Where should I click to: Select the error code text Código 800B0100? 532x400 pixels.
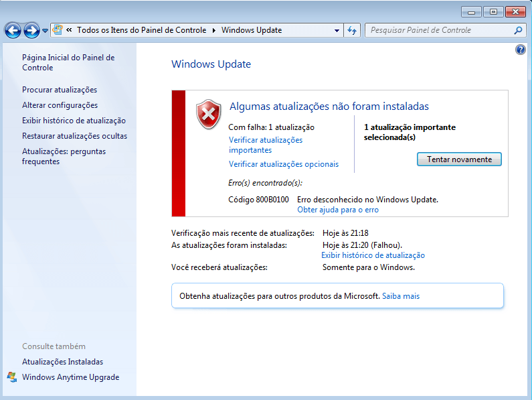[258, 200]
